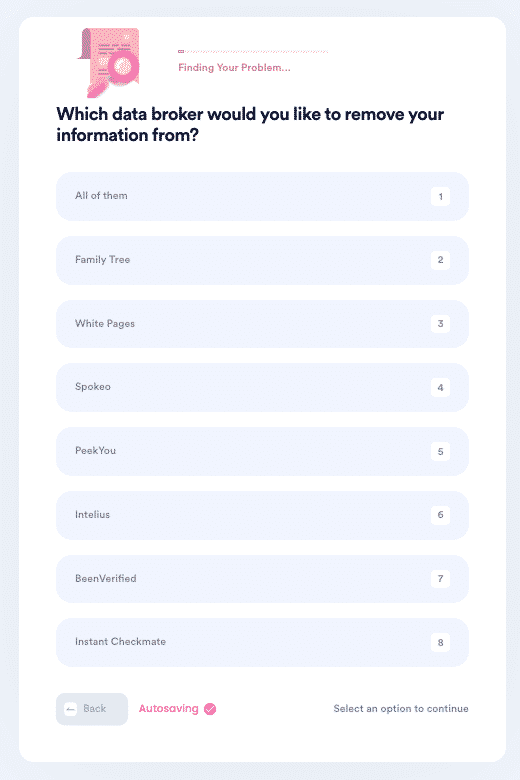The width and height of the screenshot is (520, 780).
Task: Click the number 2 shortcut badge
Action: (440, 260)
